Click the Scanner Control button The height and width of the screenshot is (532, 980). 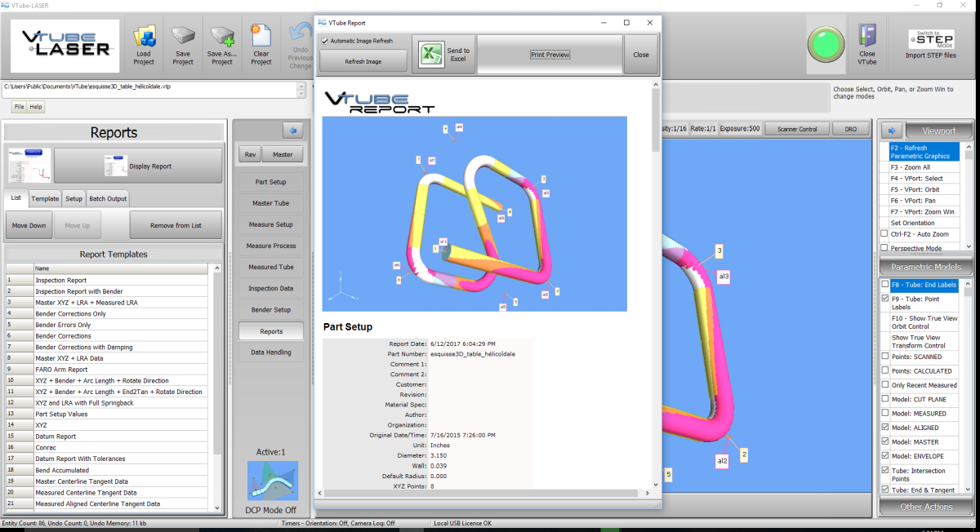796,129
